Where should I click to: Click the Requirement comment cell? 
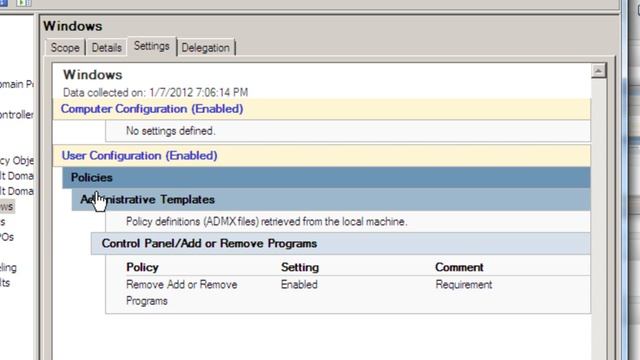[x=464, y=284]
